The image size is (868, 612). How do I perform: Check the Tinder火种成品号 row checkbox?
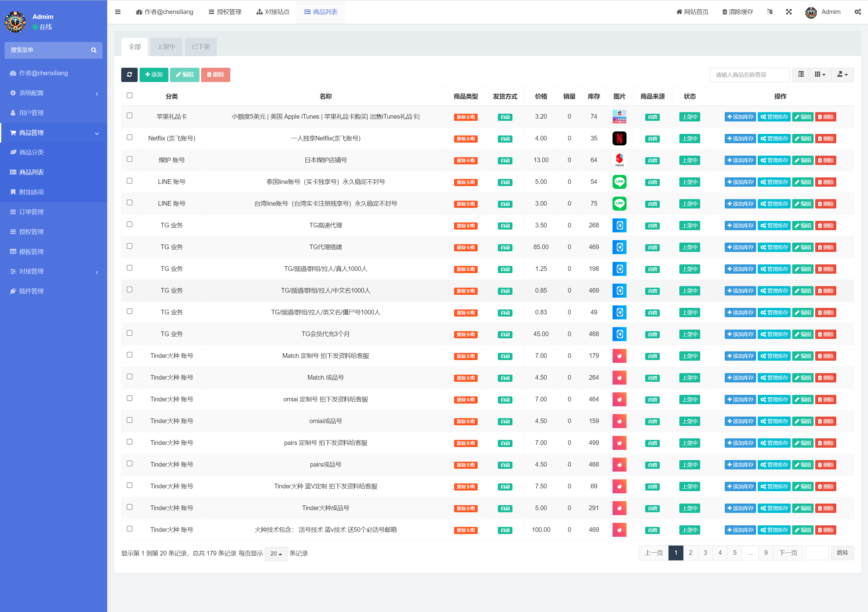point(130,507)
